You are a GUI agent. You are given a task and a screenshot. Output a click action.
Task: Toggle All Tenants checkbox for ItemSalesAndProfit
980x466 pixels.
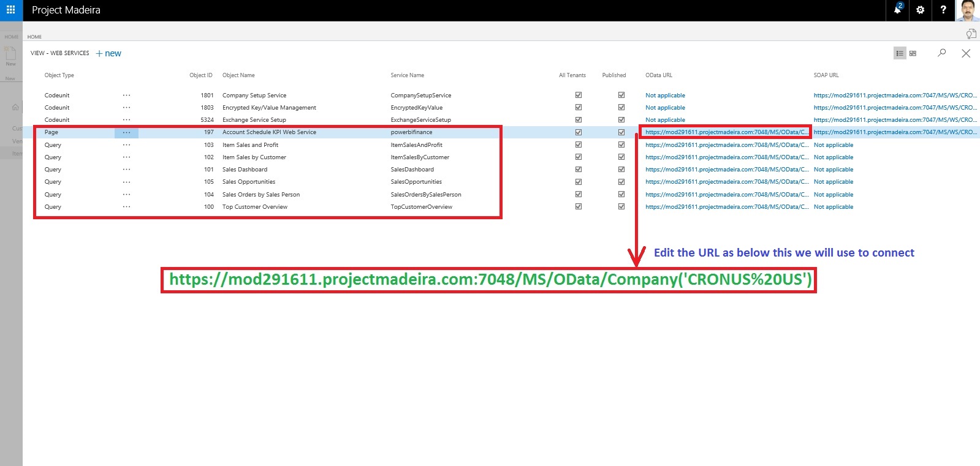point(579,145)
